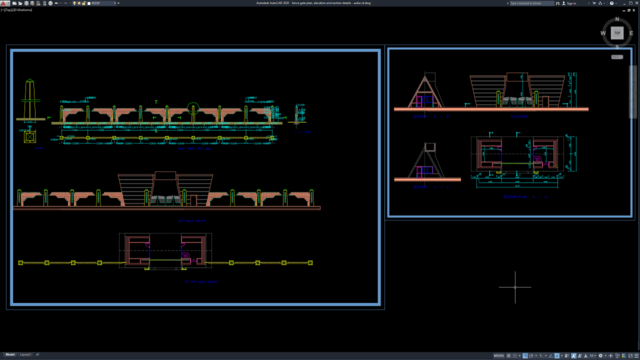
Task: Click the Autodesk connect triangle icon
Action: (600, 3)
